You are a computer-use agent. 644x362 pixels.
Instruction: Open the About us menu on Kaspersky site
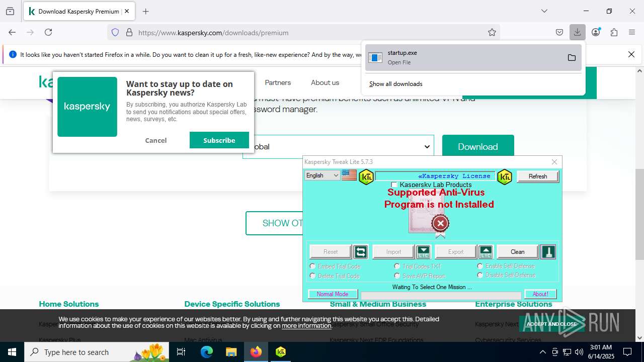pyautogui.click(x=325, y=82)
